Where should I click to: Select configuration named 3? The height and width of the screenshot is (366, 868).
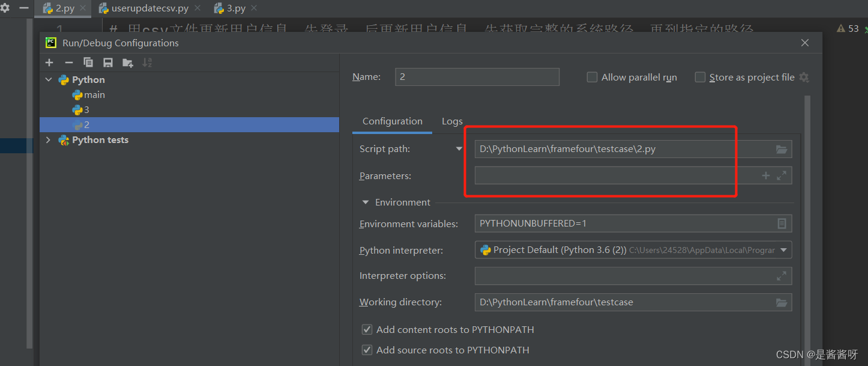tap(86, 110)
